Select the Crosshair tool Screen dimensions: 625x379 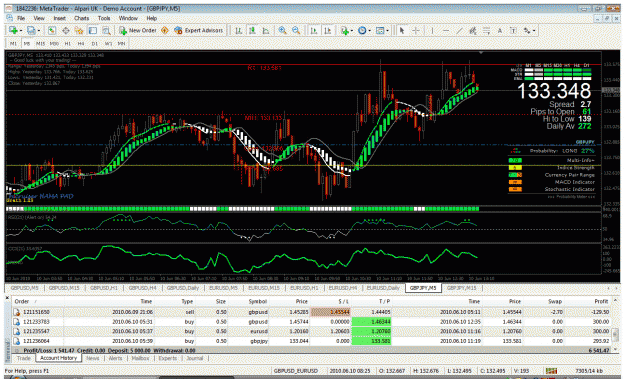click(x=415, y=30)
